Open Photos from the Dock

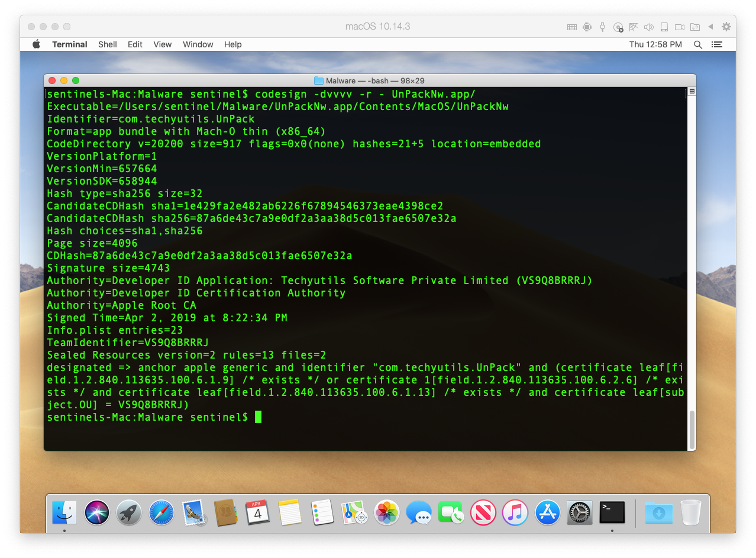point(387,512)
